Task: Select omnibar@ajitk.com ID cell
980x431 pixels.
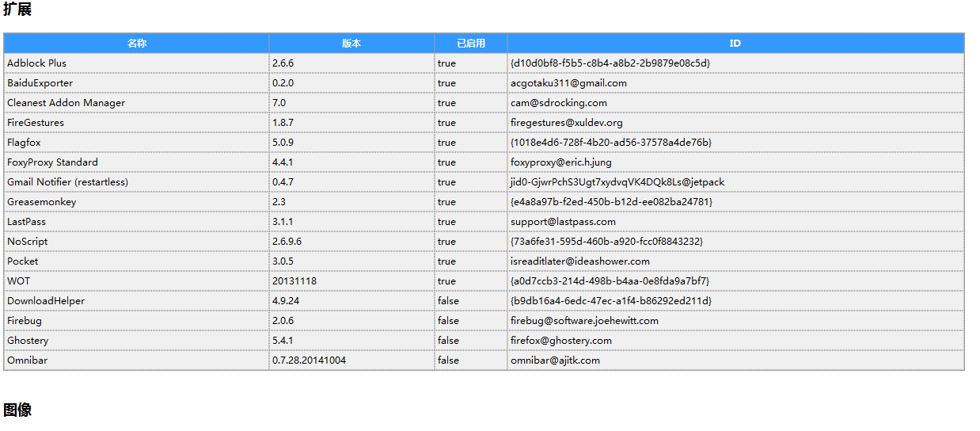Action: 735,360
